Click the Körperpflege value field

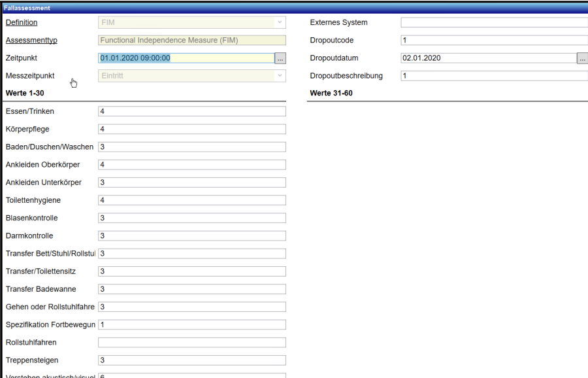pyautogui.click(x=192, y=129)
